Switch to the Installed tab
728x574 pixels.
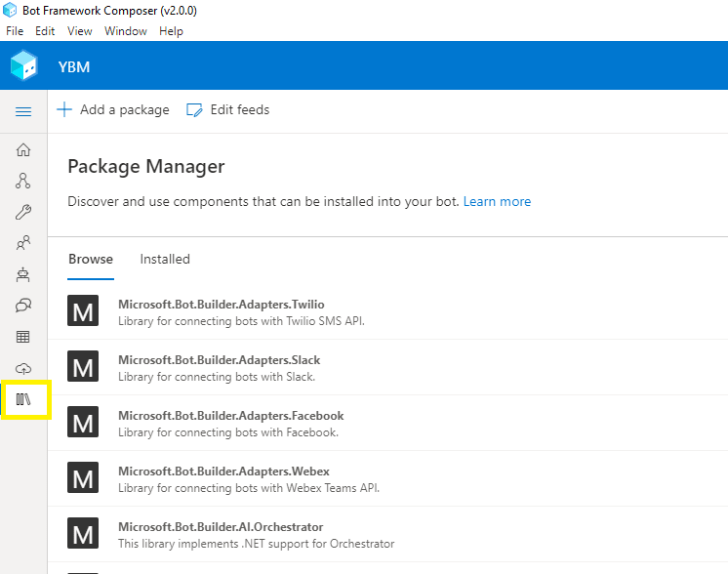tap(165, 259)
